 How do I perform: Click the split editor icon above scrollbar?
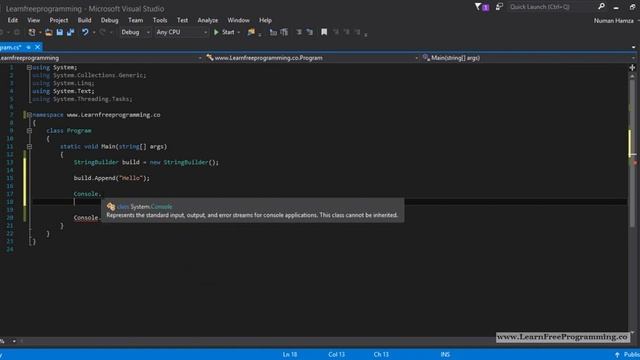[x=632, y=68]
